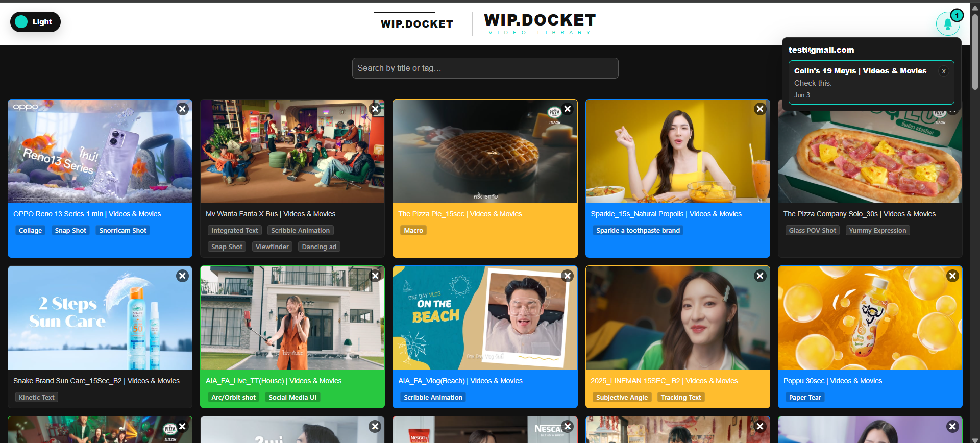Screen dimensions: 980x443
Task: Remove the AIA_FA_Live_TT(House) card
Action: pyautogui.click(x=375, y=276)
